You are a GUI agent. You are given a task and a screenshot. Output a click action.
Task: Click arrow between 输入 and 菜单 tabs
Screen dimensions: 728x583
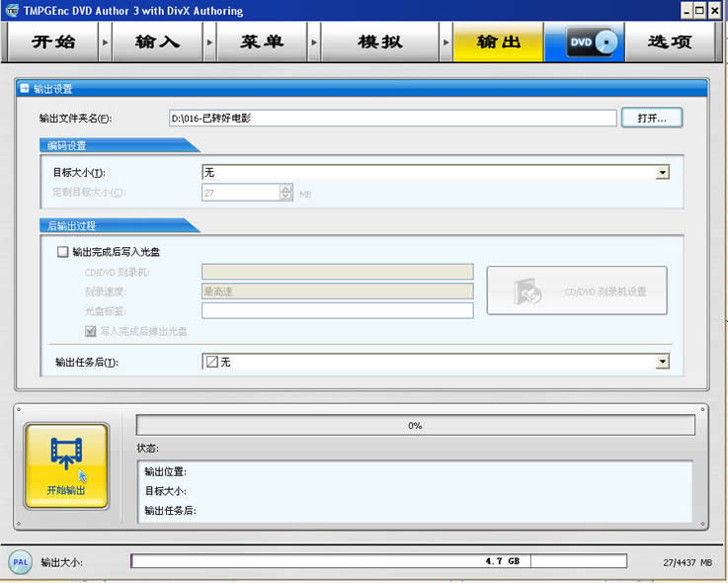[209, 42]
